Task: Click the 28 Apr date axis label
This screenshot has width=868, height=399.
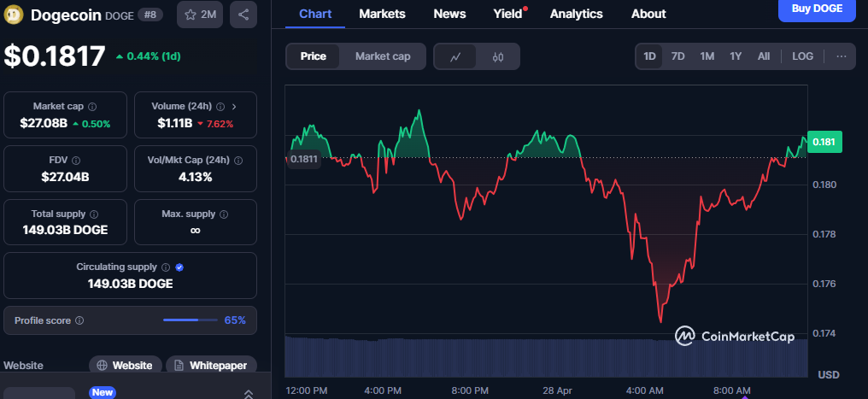Action: 557,390
